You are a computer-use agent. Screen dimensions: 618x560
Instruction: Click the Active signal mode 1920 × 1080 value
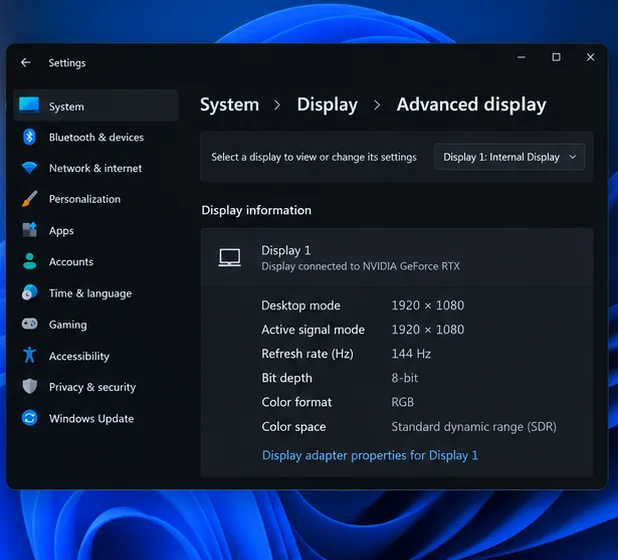428,329
